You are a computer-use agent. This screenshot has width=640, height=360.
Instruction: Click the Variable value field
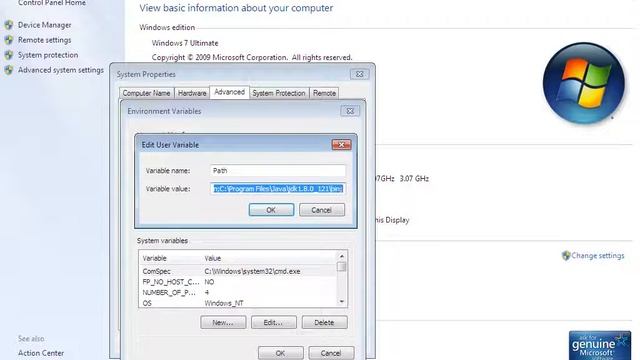(x=278, y=189)
